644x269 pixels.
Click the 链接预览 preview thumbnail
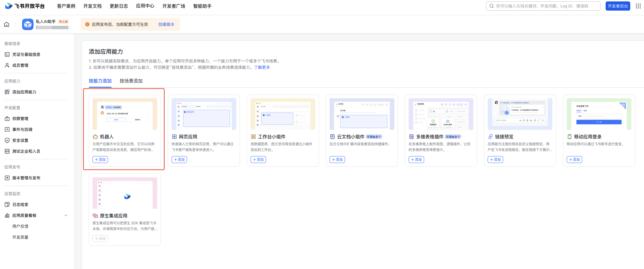520,114
